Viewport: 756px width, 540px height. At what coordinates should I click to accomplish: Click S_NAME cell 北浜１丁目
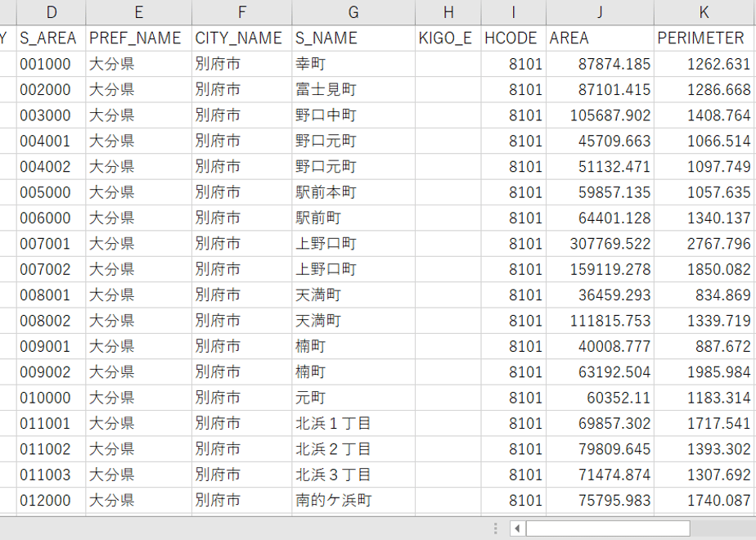click(353, 423)
